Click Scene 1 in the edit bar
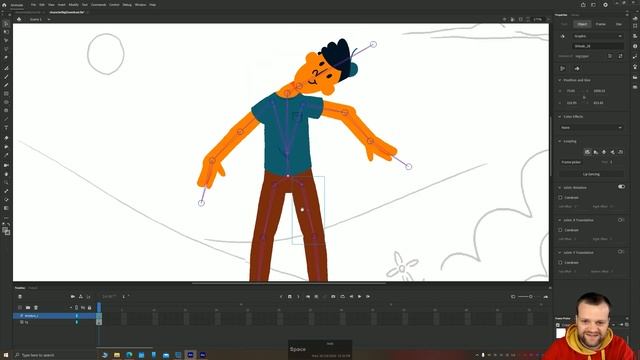 [x=36, y=19]
